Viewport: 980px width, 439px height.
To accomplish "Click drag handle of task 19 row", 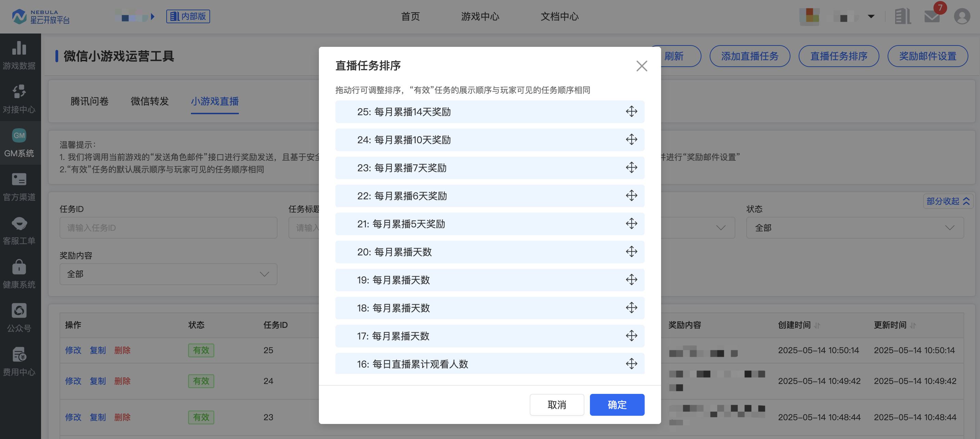I will [631, 280].
